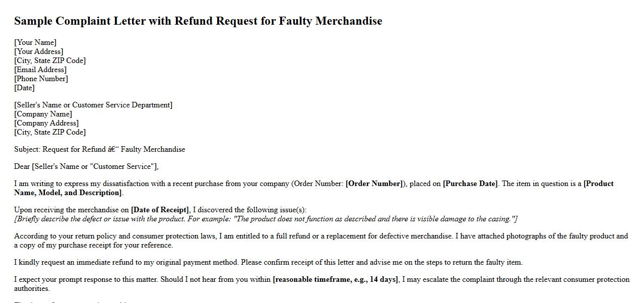Click the [Company Address] placeholder
Screen dimensions: 644x303
(46, 123)
